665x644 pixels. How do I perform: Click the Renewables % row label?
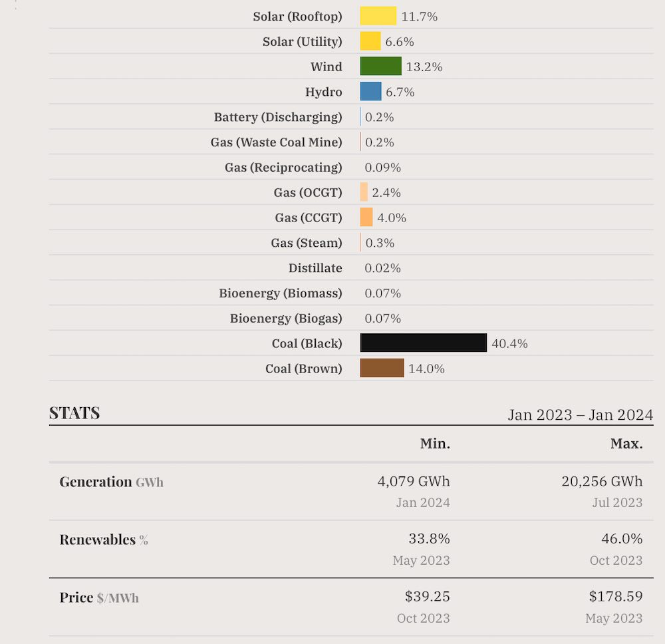(104, 540)
